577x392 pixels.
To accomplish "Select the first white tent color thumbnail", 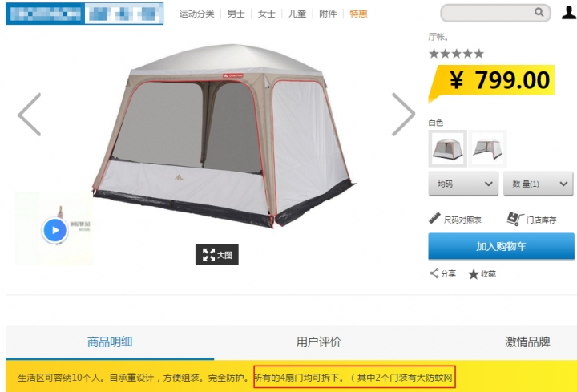I will (447, 148).
